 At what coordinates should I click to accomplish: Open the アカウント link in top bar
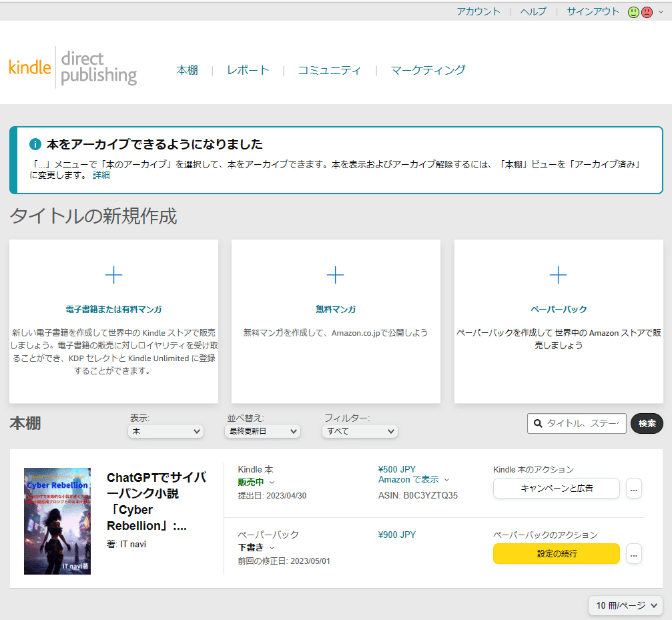[x=478, y=11]
